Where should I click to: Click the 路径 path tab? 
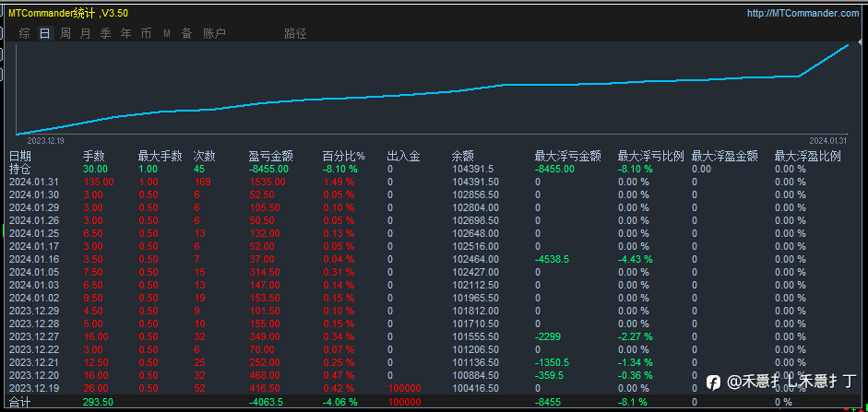click(x=295, y=34)
